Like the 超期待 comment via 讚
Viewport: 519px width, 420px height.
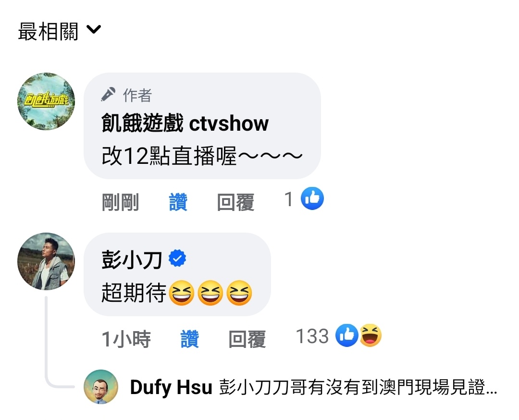tap(190, 339)
